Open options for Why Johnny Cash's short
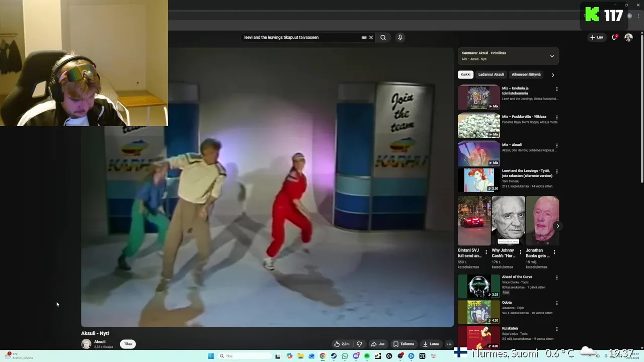Image resolution: width=644 pixels, height=362 pixels. click(x=520, y=252)
